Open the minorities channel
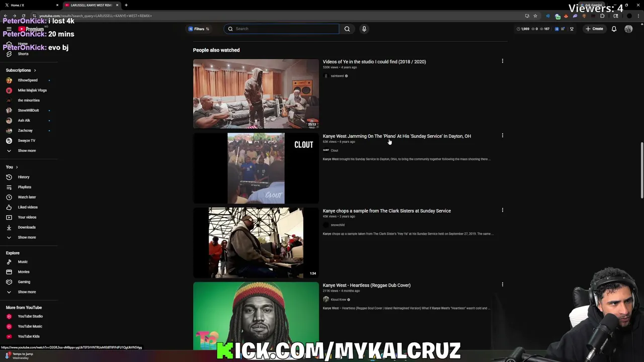The image size is (644, 362). pos(29,101)
